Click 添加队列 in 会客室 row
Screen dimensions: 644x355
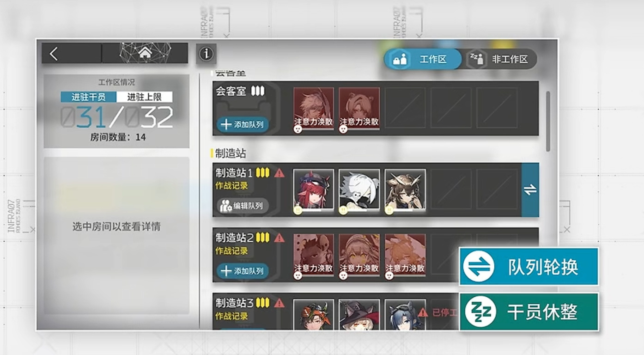243,124
